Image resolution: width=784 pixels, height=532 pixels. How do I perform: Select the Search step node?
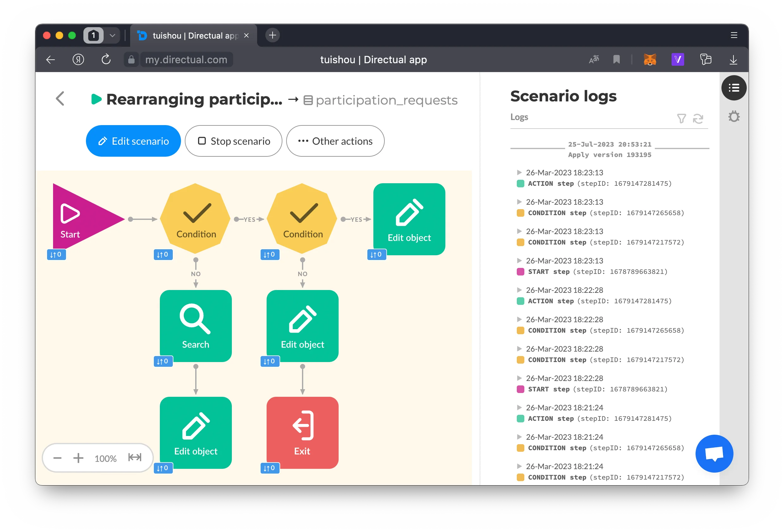point(196,325)
